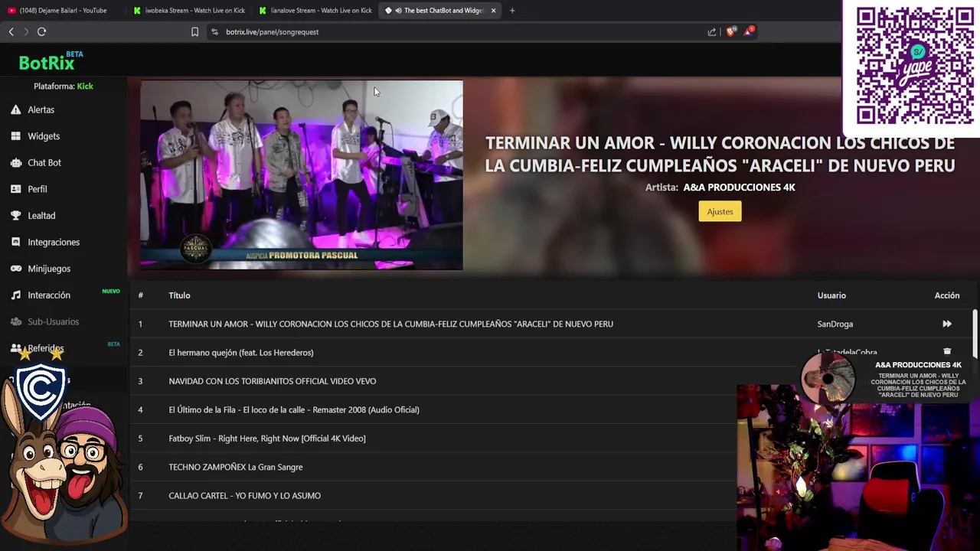The width and height of the screenshot is (980, 551).
Task: Click the Ajustes button
Action: coord(720,211)
